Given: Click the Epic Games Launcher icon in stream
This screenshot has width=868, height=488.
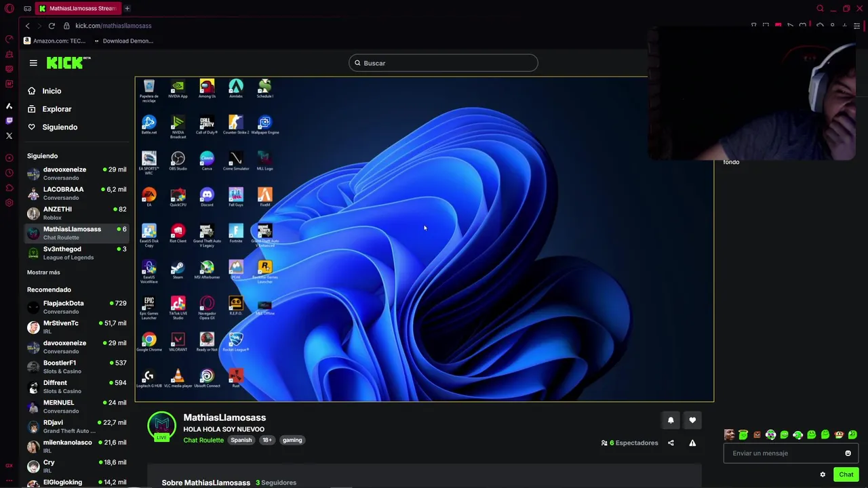Looking at the screenshot, I should tap(149, 307).
